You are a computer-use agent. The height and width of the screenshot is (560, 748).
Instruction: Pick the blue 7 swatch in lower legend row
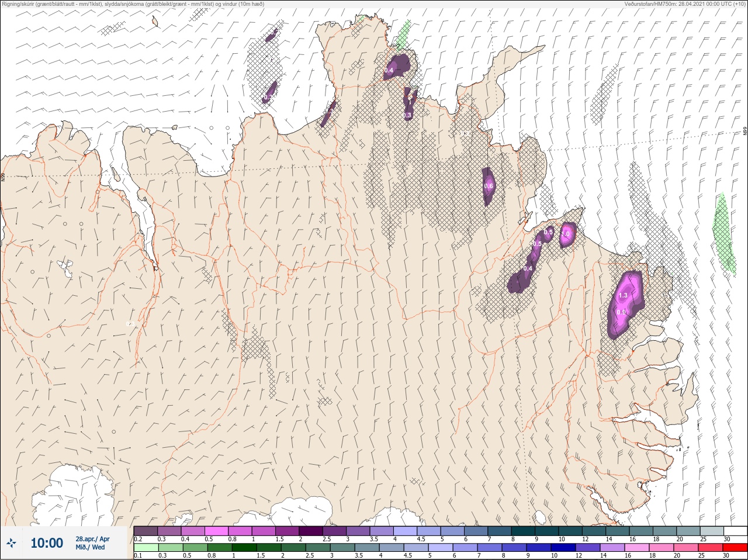click(x=490, y=548)
